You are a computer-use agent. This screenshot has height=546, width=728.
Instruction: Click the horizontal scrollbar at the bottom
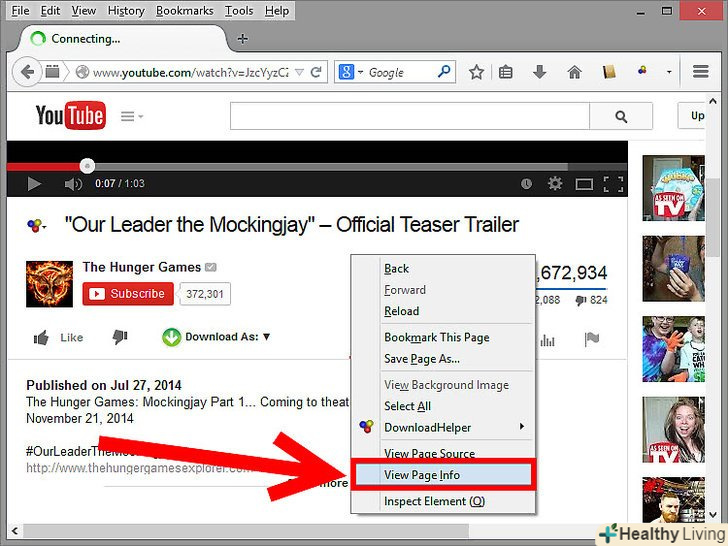[x=246, y=530]
